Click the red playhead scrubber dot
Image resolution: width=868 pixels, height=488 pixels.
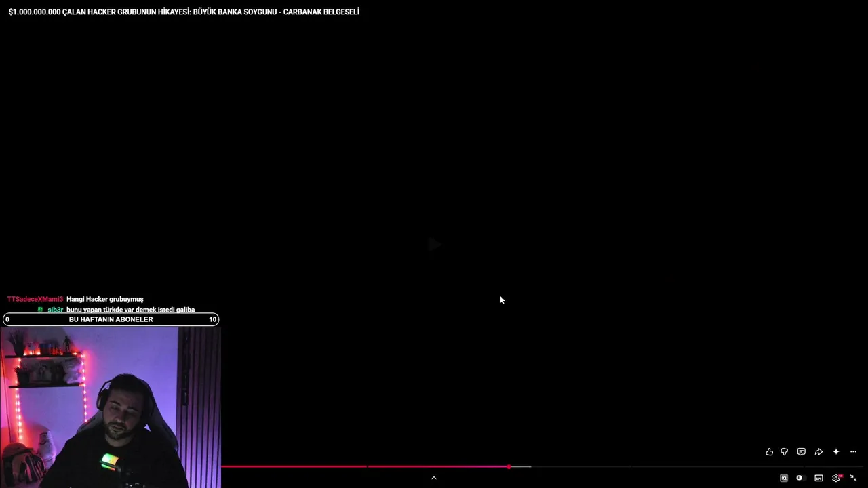tap(509, 466)
